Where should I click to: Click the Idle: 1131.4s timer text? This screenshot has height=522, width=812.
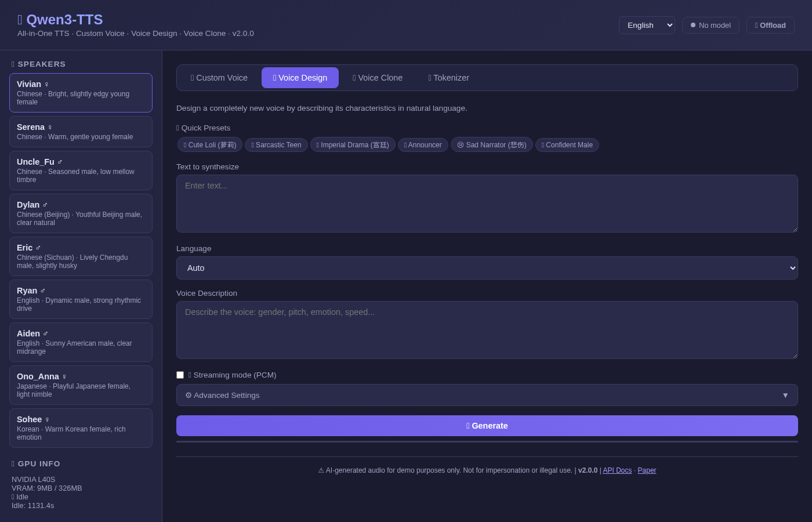[x=33, y=506]
